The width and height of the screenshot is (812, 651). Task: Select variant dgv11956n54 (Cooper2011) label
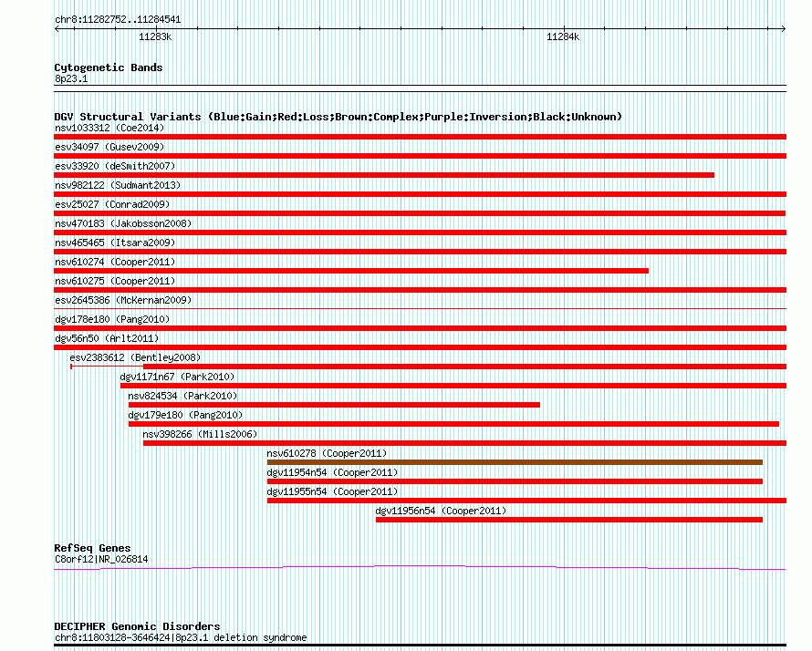pos(441,511)
